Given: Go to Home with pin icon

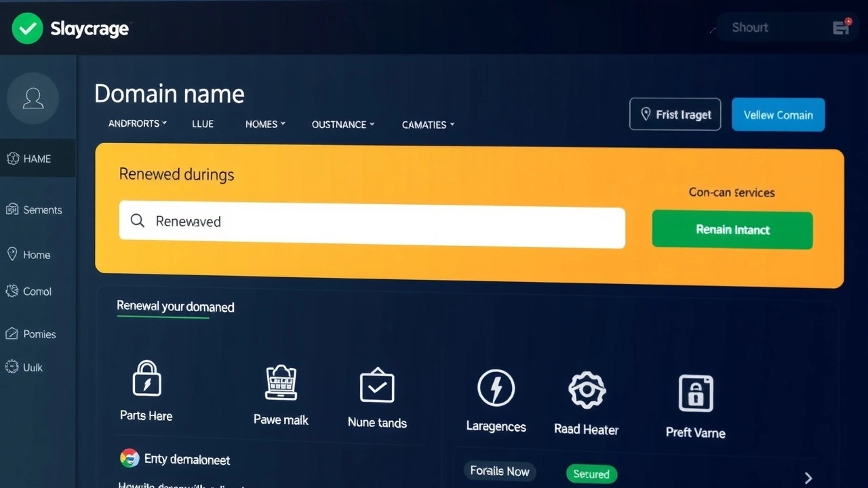Looking at the screenshot, I should [28, 255].
